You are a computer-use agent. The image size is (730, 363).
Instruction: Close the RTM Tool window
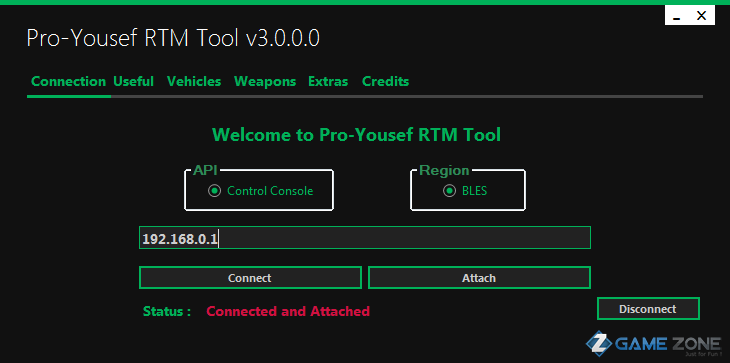702,16
